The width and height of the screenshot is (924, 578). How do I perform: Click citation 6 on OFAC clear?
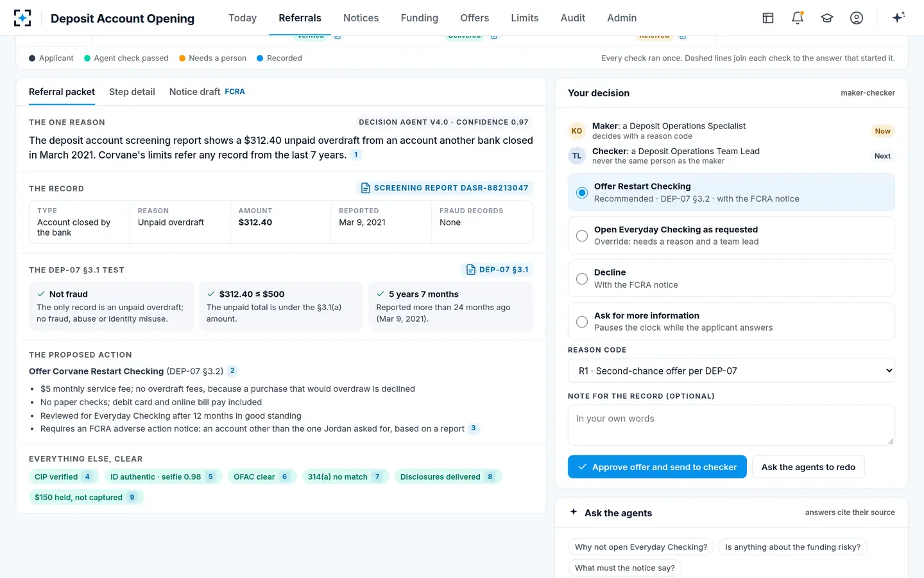[284, 477]
